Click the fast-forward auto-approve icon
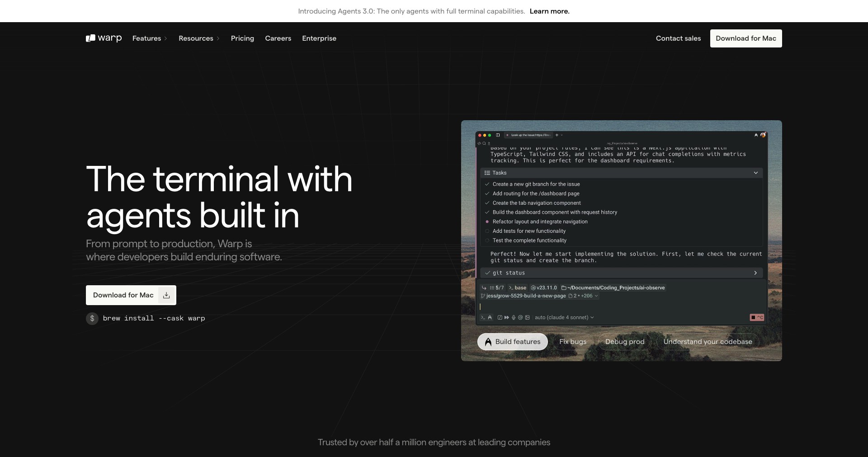 click(507, 317)
